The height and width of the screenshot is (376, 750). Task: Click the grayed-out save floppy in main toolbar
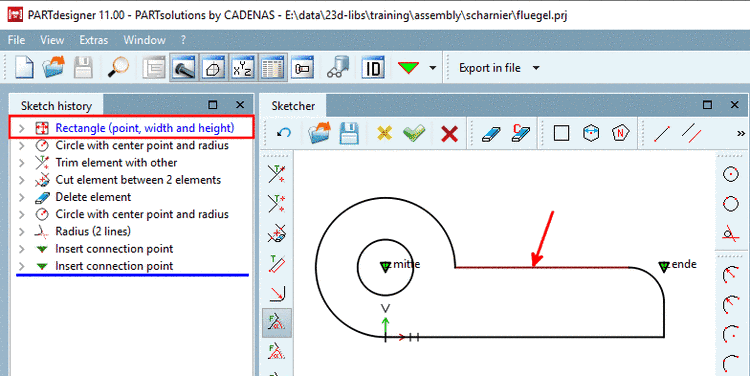point(83,67)
